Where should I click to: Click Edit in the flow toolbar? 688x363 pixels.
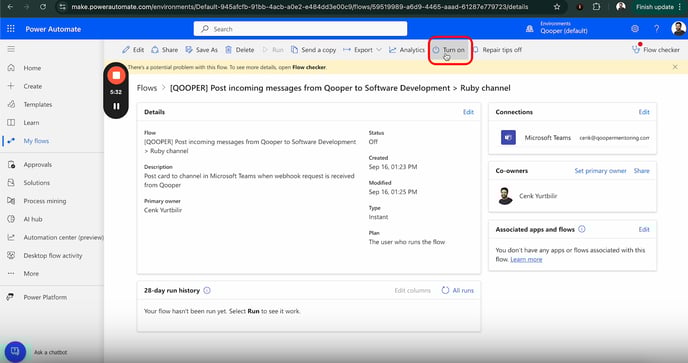coord(133,50)
